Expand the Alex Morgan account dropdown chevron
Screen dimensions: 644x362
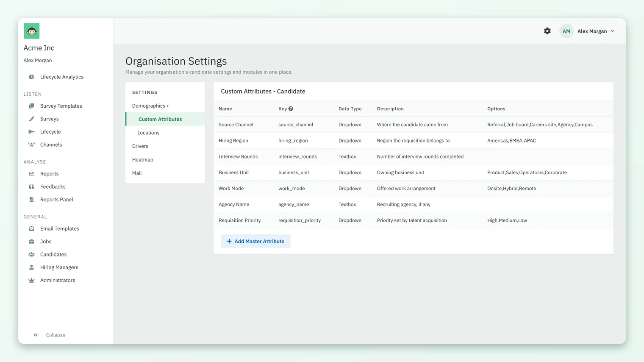[x=613, y=31]
